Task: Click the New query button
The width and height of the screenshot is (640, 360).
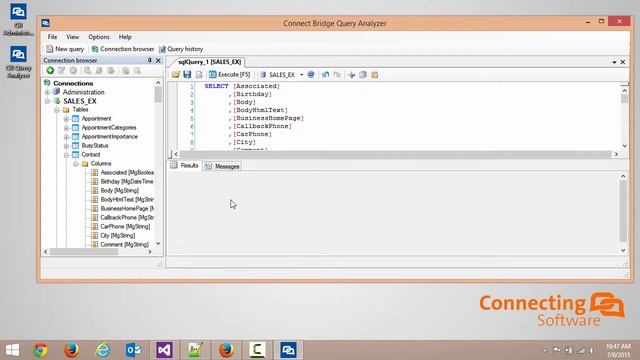Action: click(x=65, y=49)
